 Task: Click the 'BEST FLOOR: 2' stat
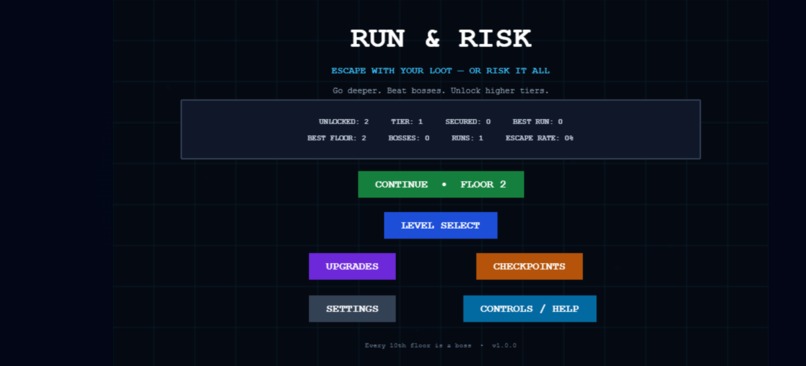click(337, 138)
